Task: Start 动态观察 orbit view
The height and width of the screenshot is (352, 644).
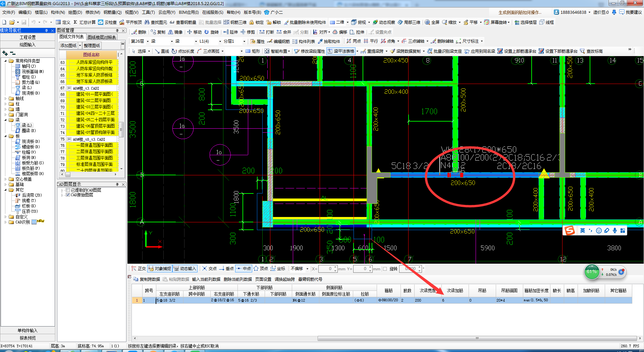Action: [384, 22]
